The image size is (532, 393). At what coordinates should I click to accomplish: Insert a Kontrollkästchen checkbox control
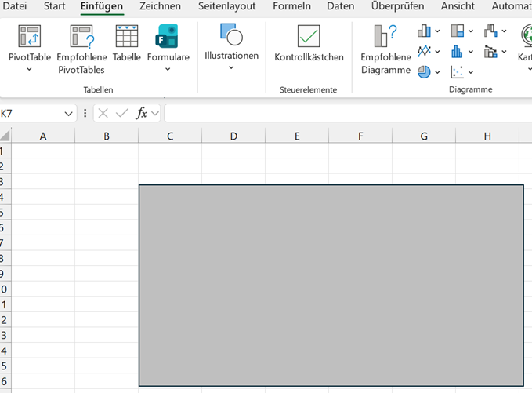tap(309, 37)
